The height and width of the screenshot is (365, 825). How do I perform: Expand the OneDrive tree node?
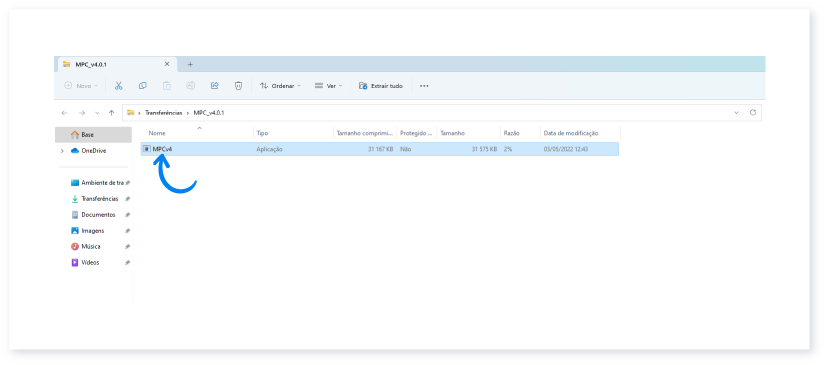tap(62, 151)
